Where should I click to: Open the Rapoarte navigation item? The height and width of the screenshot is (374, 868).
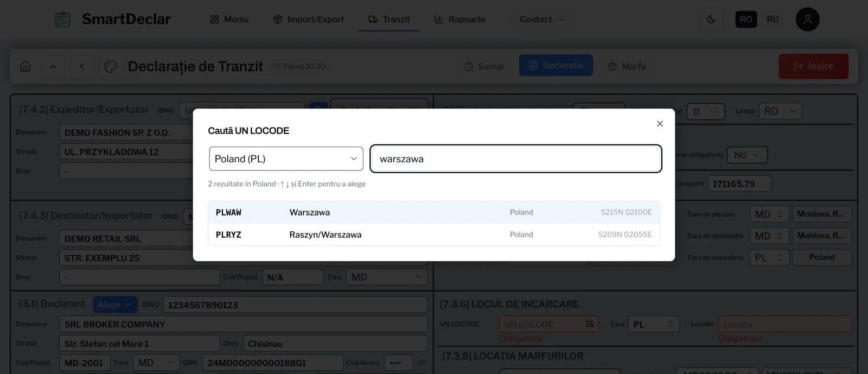click(460, 20)
